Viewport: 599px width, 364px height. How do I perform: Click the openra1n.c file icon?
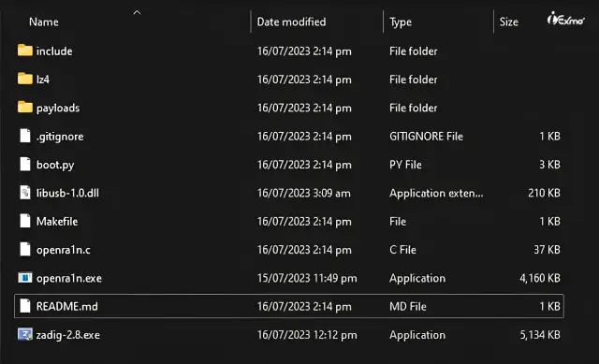(x=25, y=250)
